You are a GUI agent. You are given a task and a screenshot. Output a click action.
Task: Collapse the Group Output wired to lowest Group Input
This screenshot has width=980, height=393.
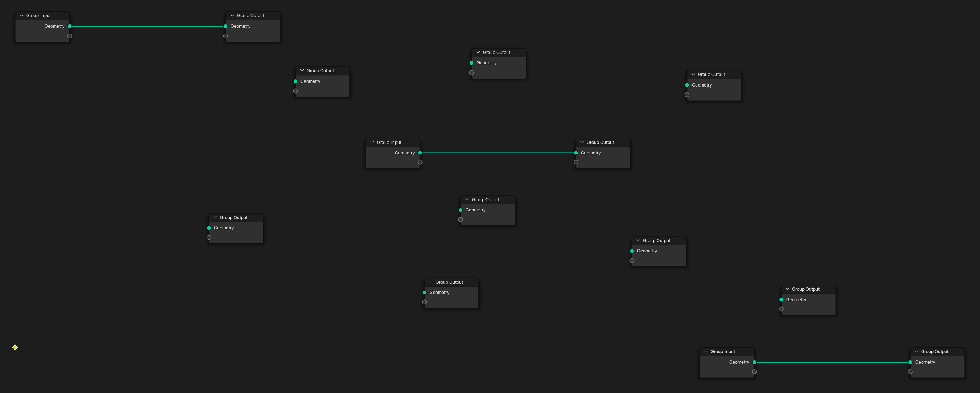point(916,352)
